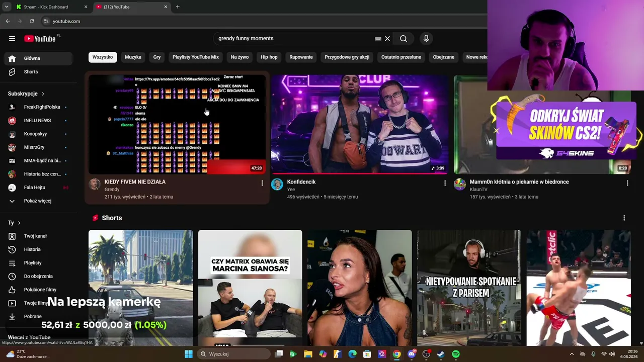Click the search magnifier button

click(x=404, y=39)
